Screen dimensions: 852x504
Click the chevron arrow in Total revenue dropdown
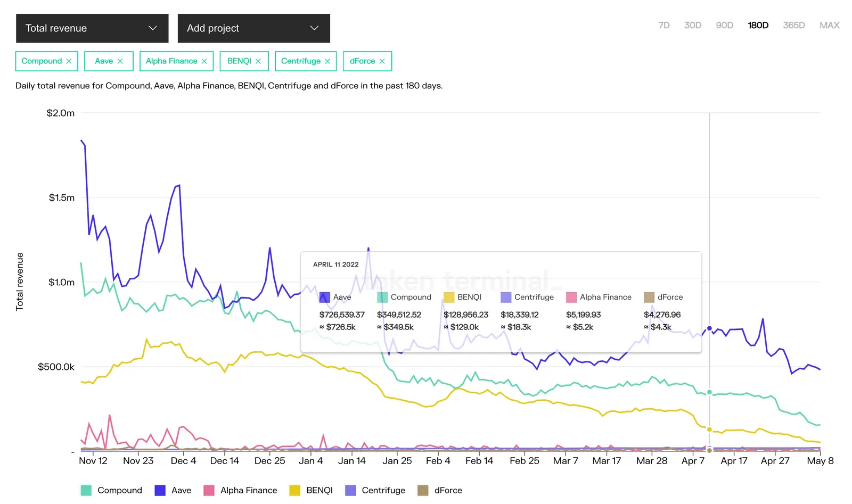click(x=153, y=28)
